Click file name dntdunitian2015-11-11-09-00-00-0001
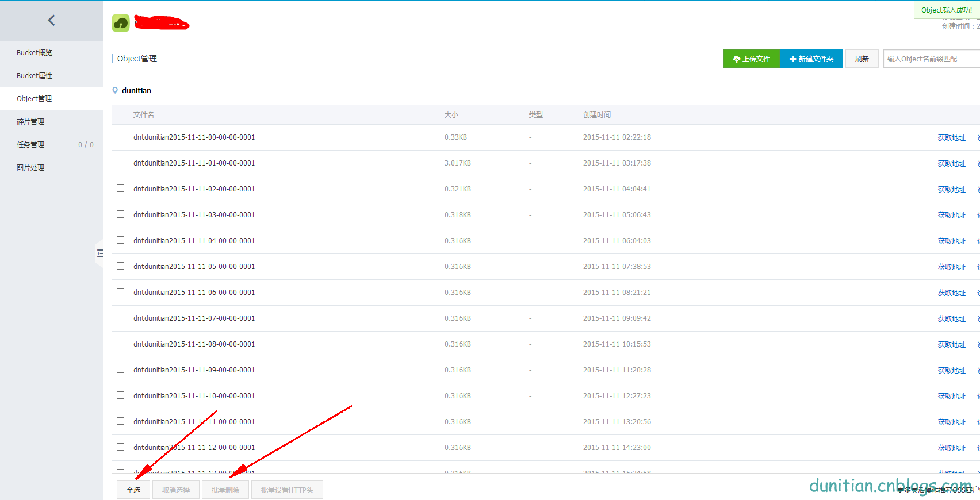 pyautogui.click(x=194, y=370)
